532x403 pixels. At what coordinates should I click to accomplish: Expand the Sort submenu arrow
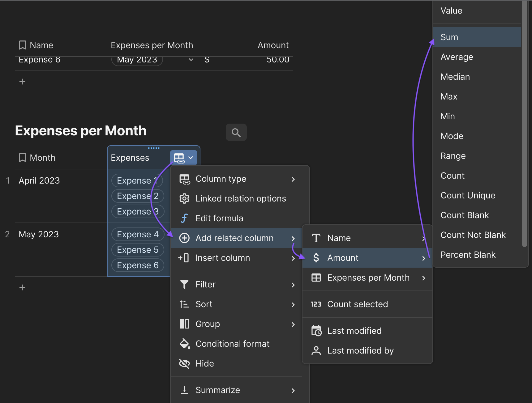click(293, 305)
